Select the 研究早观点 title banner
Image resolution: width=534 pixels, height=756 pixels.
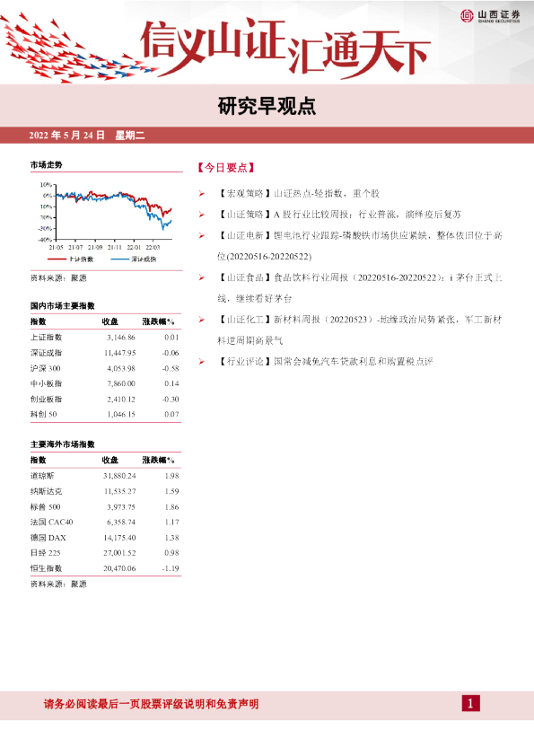[267, 106]
